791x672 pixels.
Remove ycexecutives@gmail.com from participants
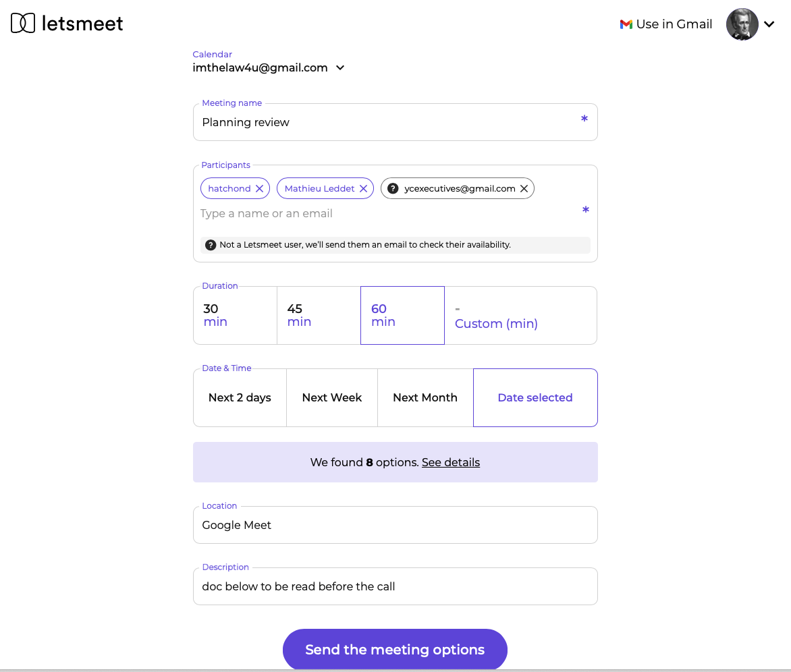524,188
